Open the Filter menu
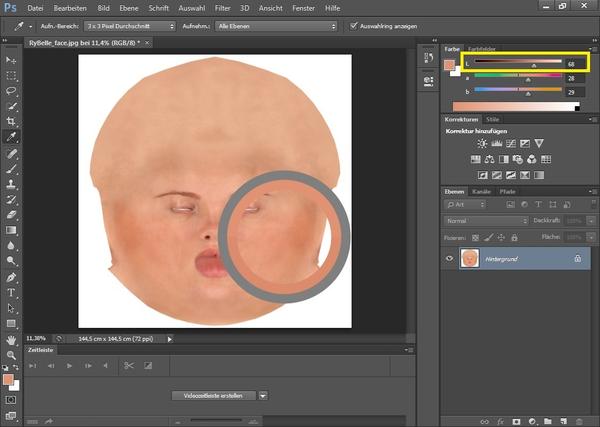This screenshot has width=600, height=427. click(x=222, y=8)
